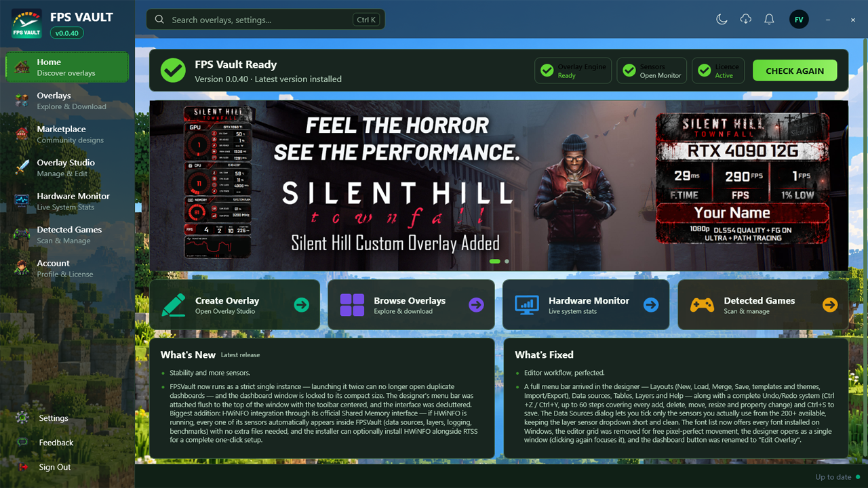Click the Up to date status text
The width and height of the screenshot is (868, 488).
(x=833, y=477)
